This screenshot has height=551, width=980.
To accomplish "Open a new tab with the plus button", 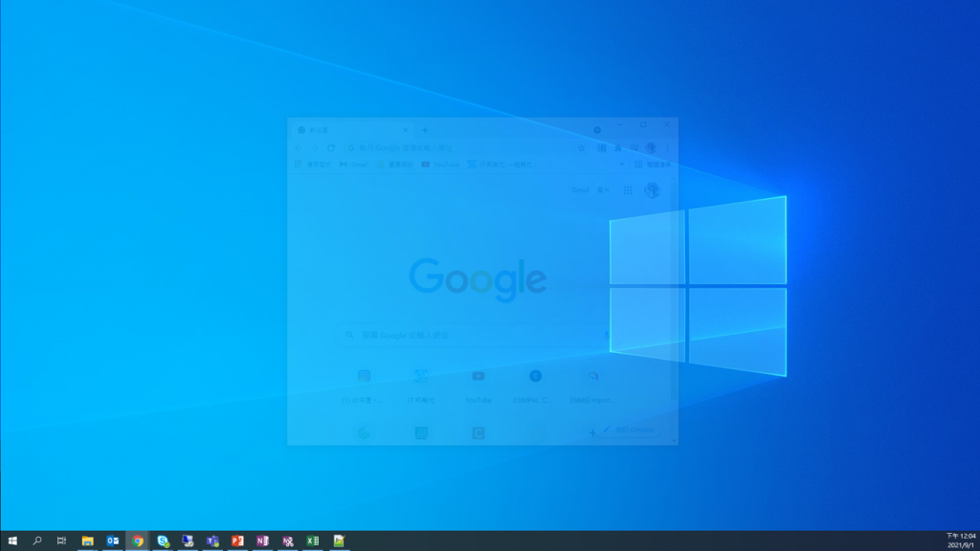I will pos(424,130).
